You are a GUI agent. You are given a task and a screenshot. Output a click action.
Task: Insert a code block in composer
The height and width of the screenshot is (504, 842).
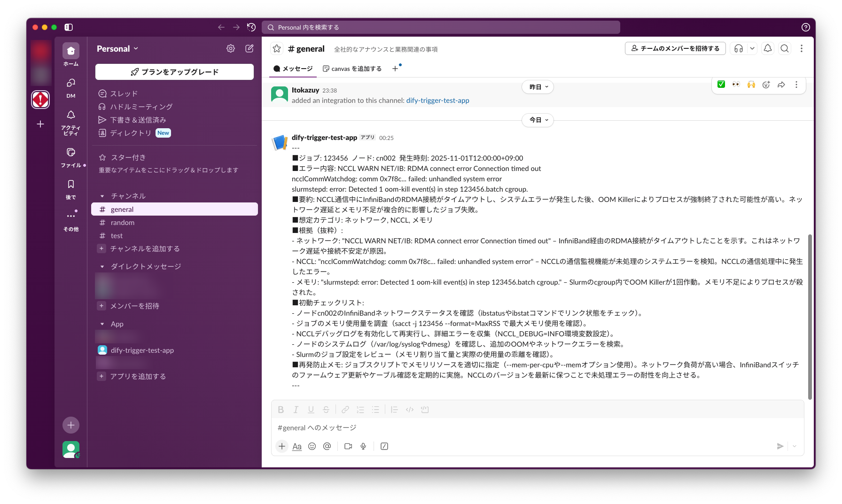click(425, 410)
